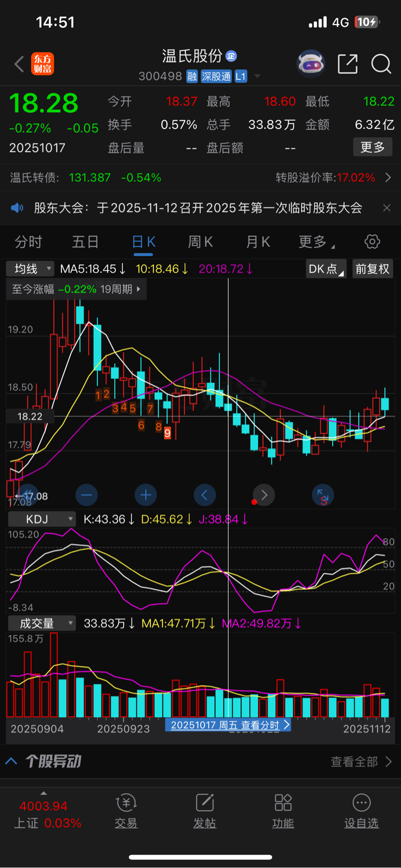Open the 更多 chart period menu
Image resolution: width=401 pixels, height=868 pixels.
click(x=316, y=242)
